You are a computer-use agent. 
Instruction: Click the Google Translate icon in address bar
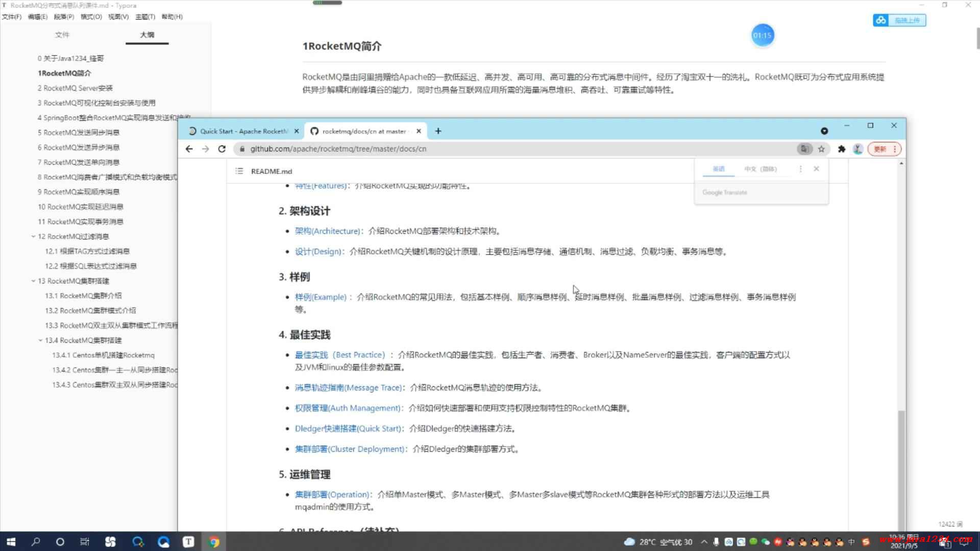[804, 149]
